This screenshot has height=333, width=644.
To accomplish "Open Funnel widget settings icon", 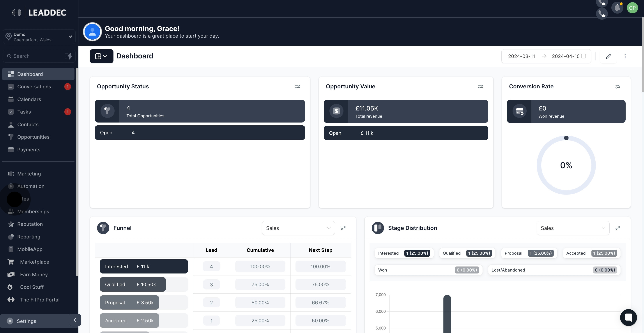I will click(343, 228).
